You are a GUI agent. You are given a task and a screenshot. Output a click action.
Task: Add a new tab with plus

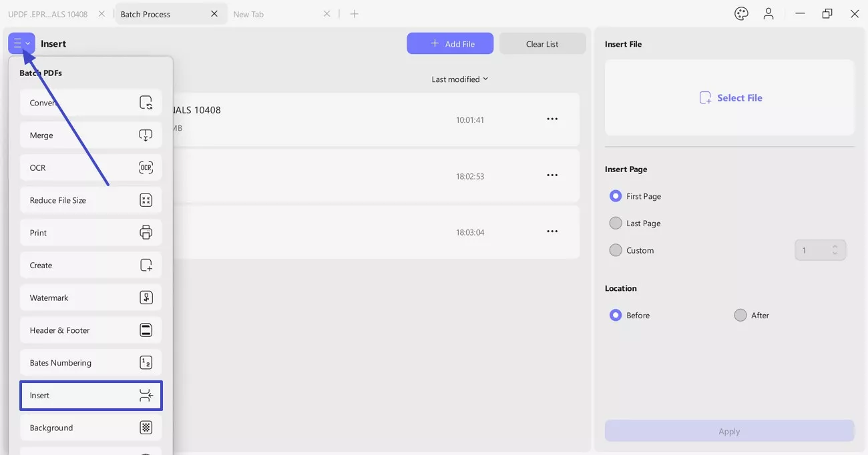point(355,14)
